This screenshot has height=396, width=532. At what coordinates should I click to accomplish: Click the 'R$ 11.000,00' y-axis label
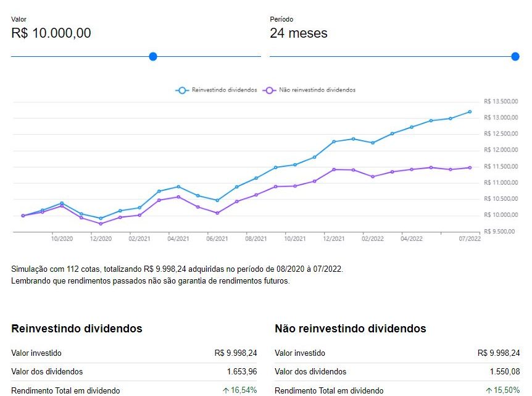coord(501,183)
